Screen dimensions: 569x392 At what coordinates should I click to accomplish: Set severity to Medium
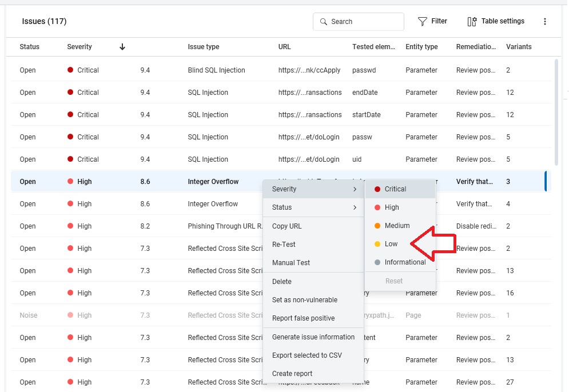coord(397,226)
